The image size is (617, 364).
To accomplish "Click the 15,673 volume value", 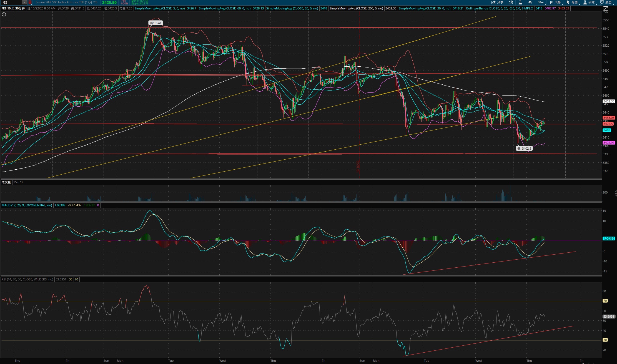I will tap(18, 182).
